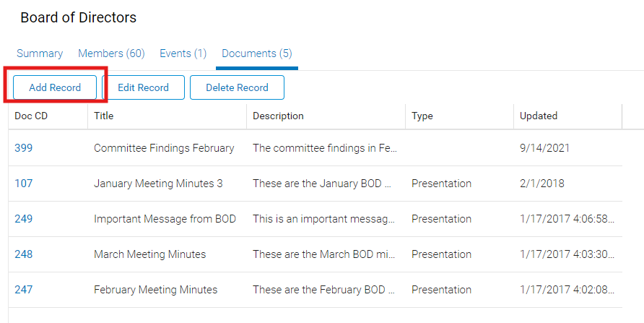Click updated value 1/17/2017 4:02:08...
The height and width of the screenshot is (323, 644).
[x=567, y=289]
